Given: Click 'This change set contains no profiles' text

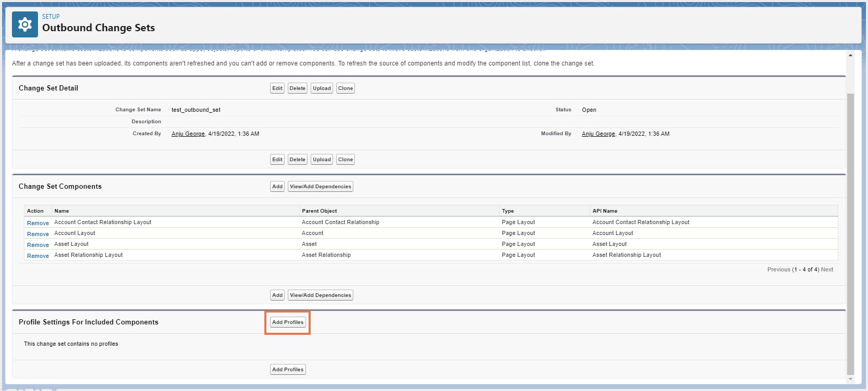Looking at the screenshot, I should coord(71,344).
